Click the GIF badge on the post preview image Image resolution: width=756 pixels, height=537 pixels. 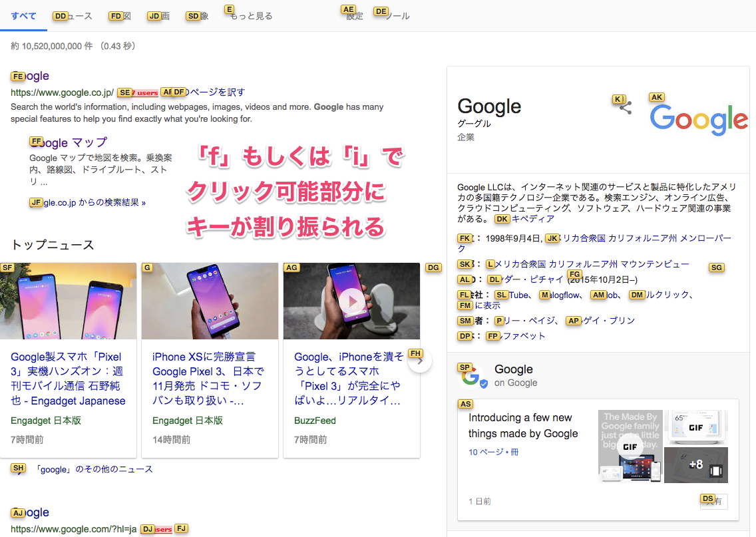[x=628, y=447]
